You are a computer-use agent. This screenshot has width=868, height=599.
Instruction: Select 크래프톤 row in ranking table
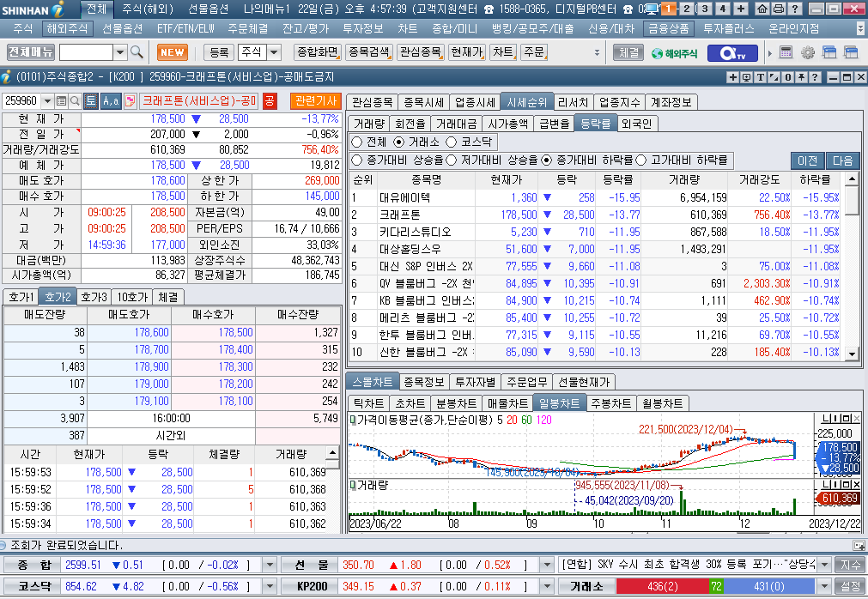(595, 215)
